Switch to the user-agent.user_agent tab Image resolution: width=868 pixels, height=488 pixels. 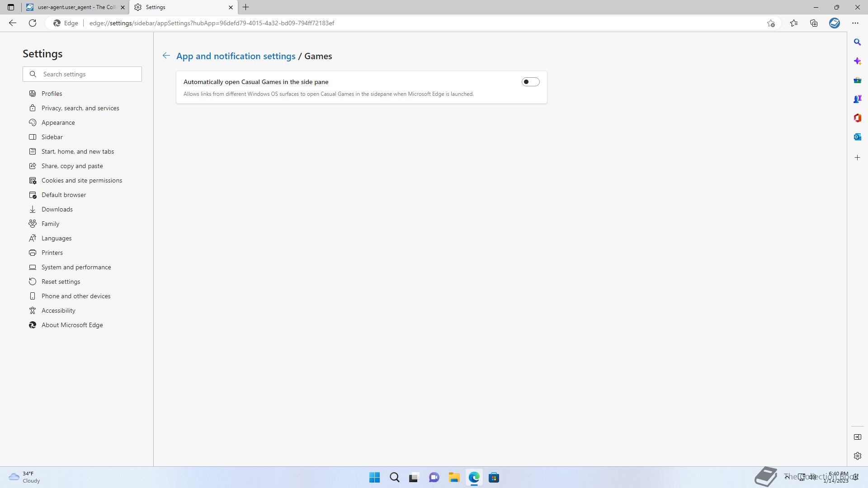tap(75, 7)
